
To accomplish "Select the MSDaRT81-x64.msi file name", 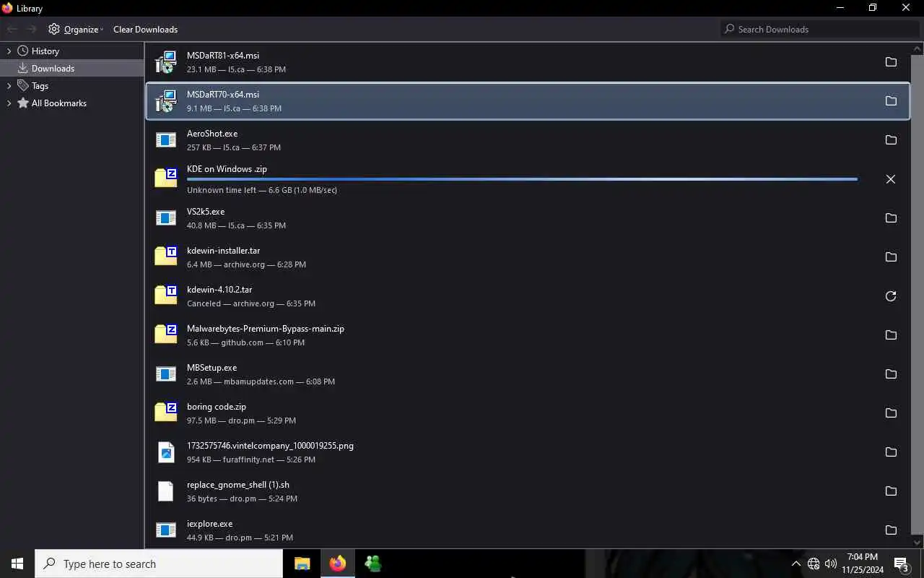I will pos(223,56).
